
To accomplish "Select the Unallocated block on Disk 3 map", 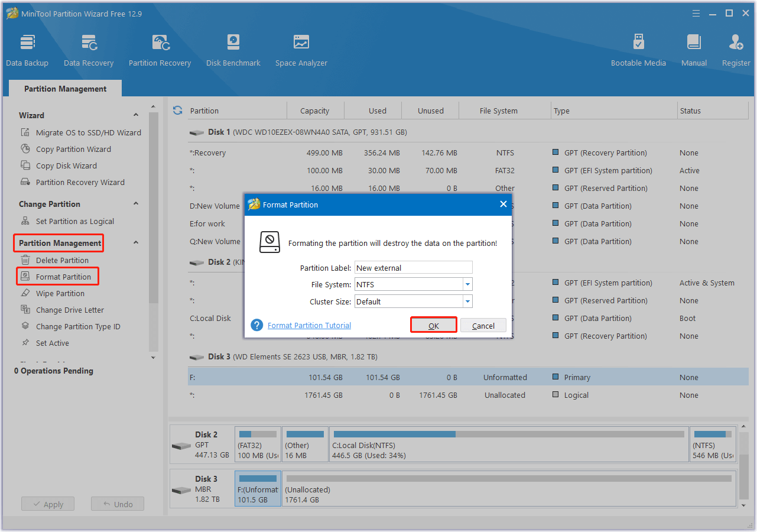I will (508, 489).
